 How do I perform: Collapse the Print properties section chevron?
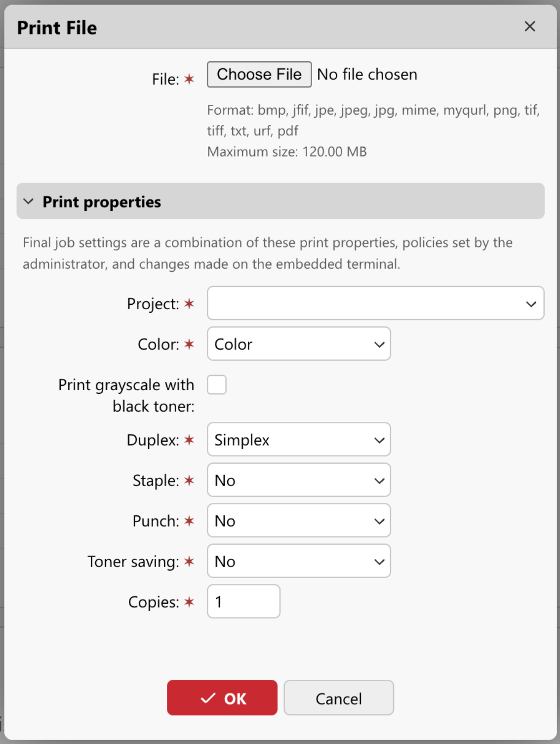(28, 201)
